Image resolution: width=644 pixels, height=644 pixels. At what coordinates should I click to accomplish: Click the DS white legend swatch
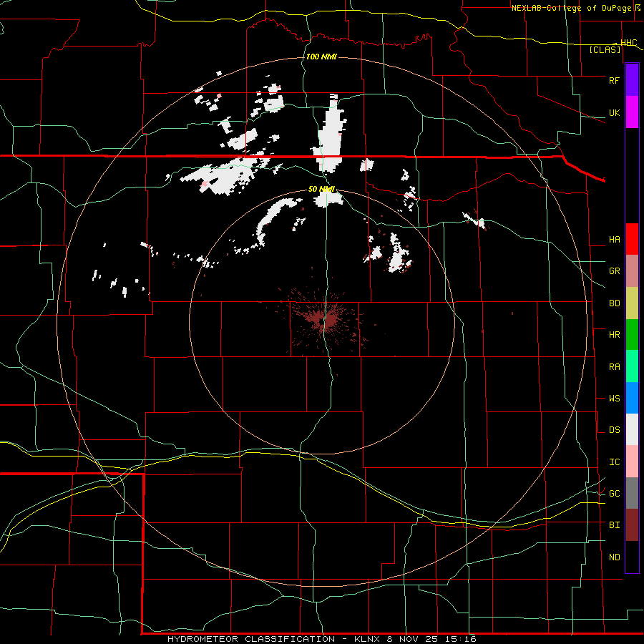coord(632,429)
